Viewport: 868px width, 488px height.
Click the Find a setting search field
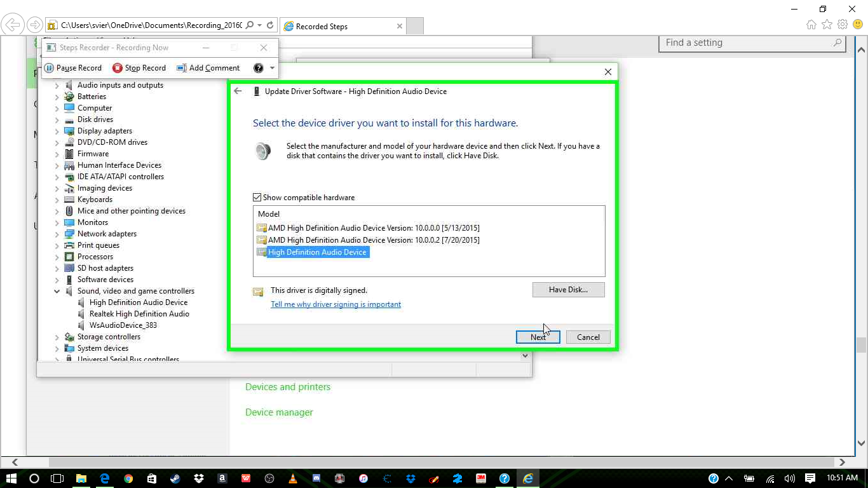753,43
